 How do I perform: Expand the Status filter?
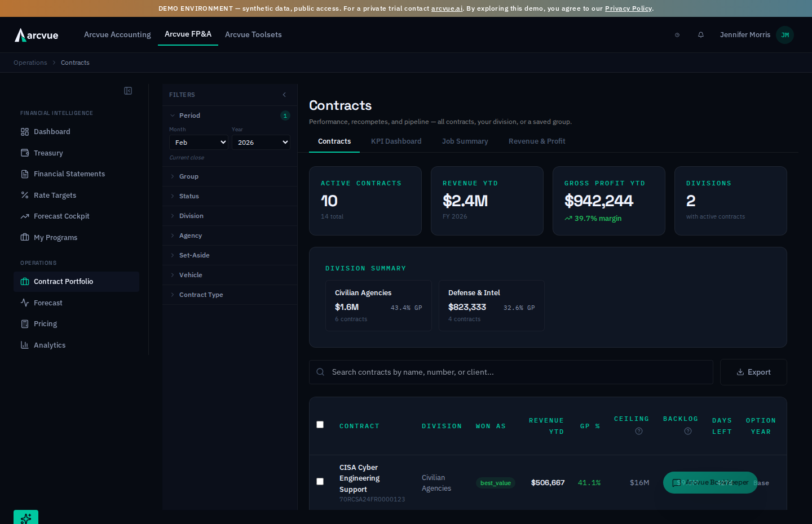pyautogui.click(x=230, y=196)
